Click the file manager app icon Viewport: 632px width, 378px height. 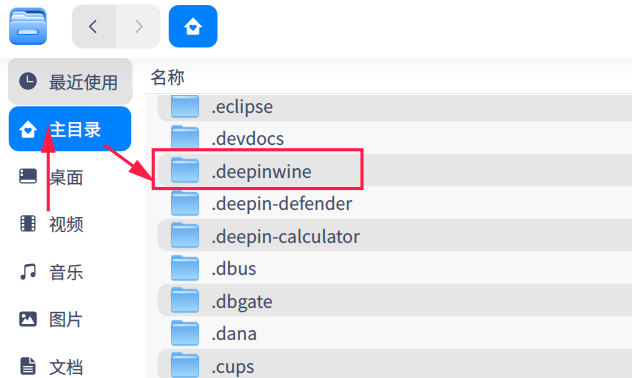[28, 27]
